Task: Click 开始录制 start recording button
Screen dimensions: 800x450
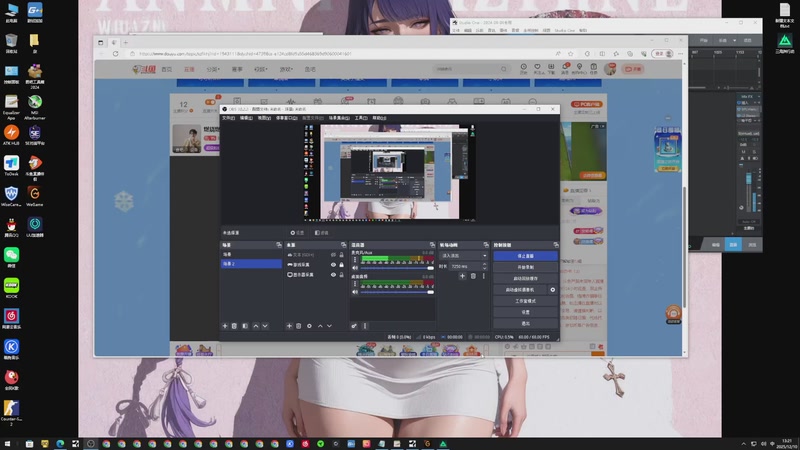Action: pos(525,267)
